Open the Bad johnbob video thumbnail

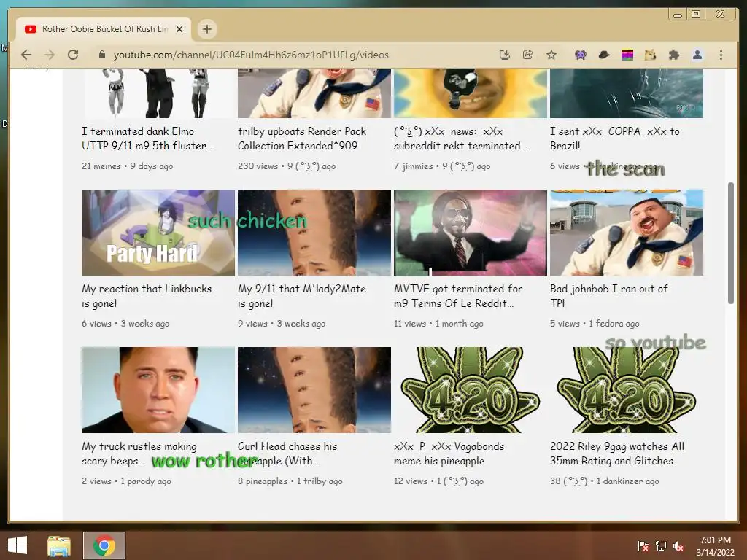(627, 233)
